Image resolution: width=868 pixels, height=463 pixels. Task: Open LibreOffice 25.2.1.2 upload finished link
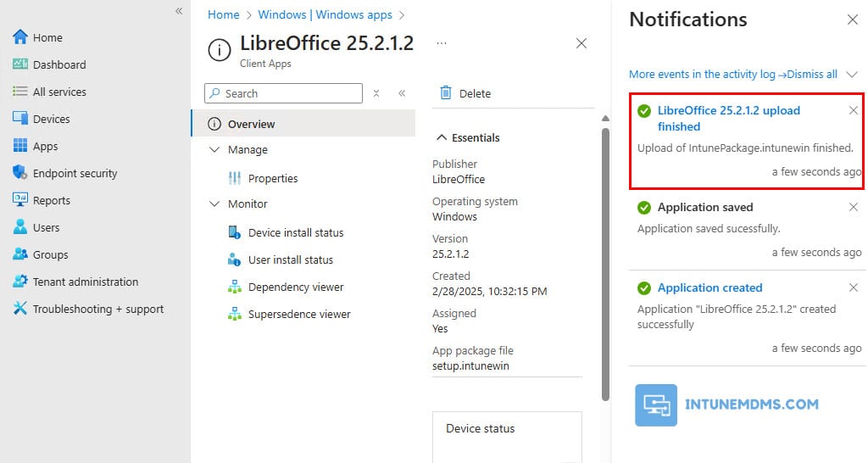click(728, 119)
